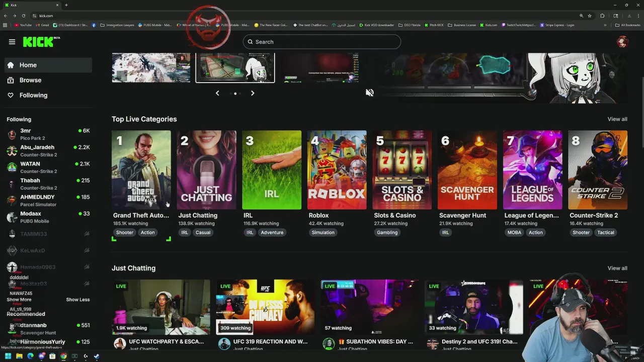This screenshot has height=362, width=644.
Task: Open Steam from taskbar
Action: pyautogui.click(x=97, y=356)
